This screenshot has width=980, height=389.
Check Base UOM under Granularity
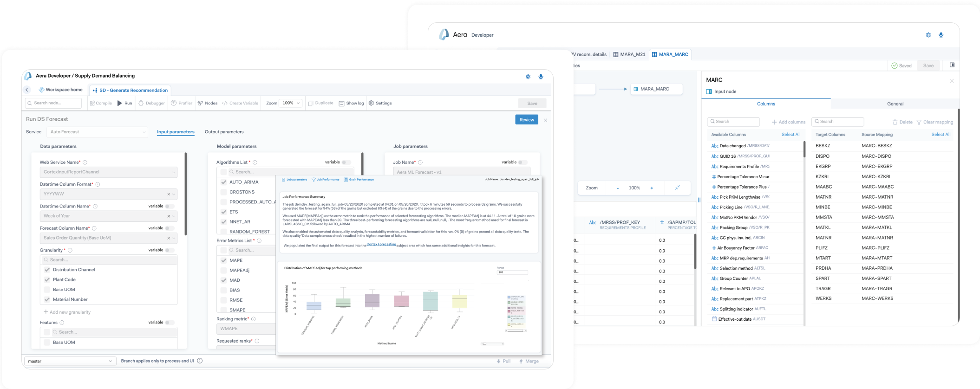click(x=47, y=290)
